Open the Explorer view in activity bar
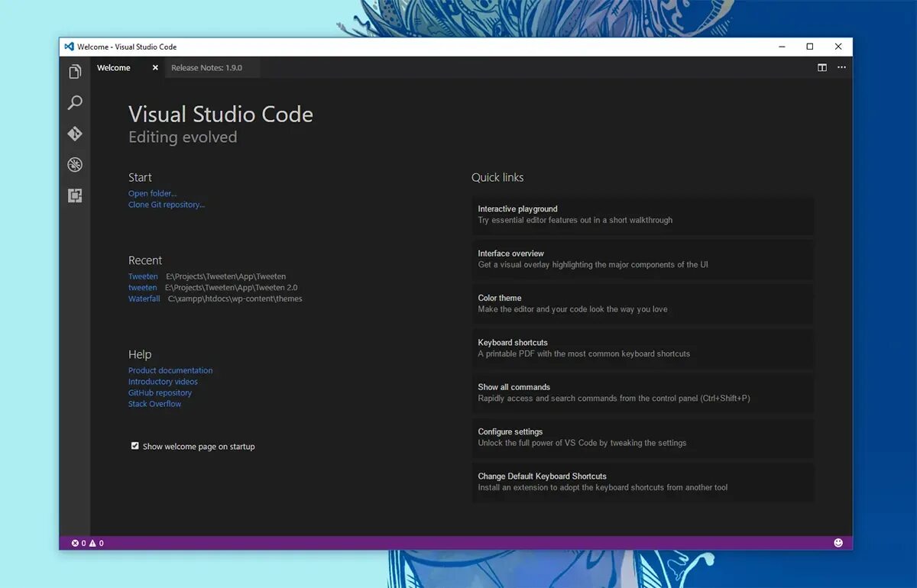The height and width of the screenshot is (588, 917). [75, 71]
